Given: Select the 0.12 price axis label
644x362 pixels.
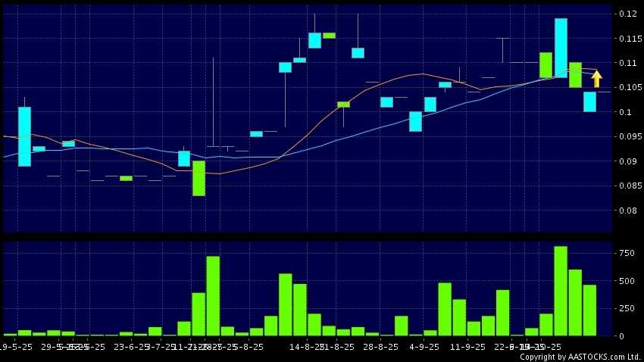Looking at the screenshot, I should tap(626, 14).
